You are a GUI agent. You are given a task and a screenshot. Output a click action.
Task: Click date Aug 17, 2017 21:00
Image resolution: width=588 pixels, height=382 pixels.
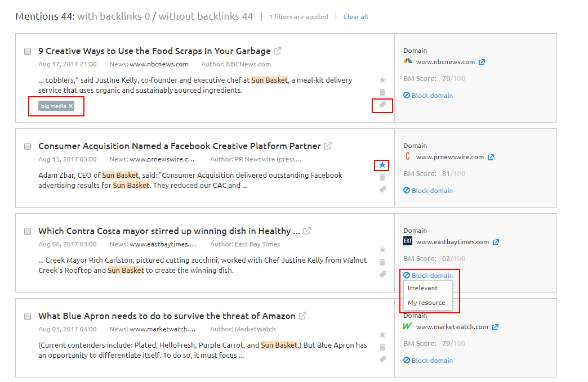tap(68, 64)
